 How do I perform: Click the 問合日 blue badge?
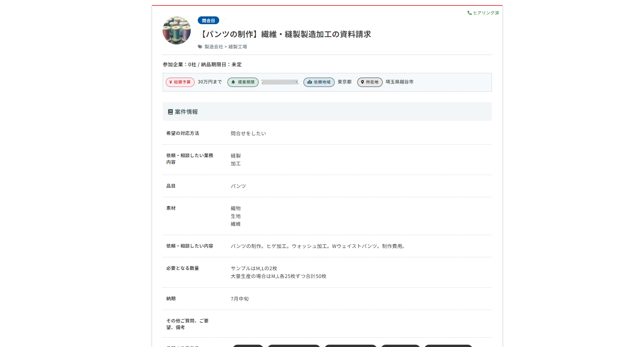(208, 21)
